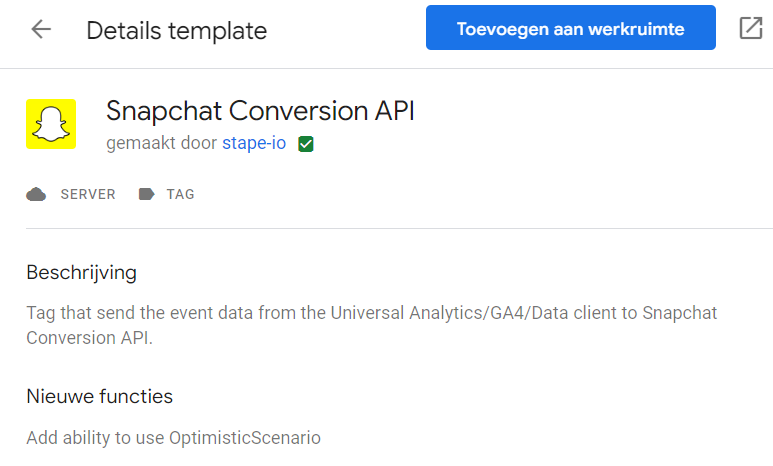The width and height of the screenshot is (773, 466).
Task: Click the yellow Snapchat ghost logo
Action: coord(51,124)
